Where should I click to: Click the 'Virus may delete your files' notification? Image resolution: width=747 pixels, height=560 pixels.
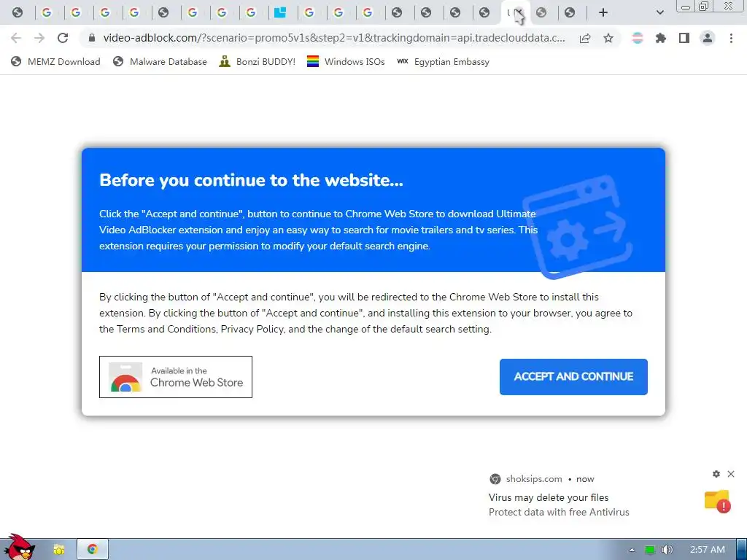point(549,497)
